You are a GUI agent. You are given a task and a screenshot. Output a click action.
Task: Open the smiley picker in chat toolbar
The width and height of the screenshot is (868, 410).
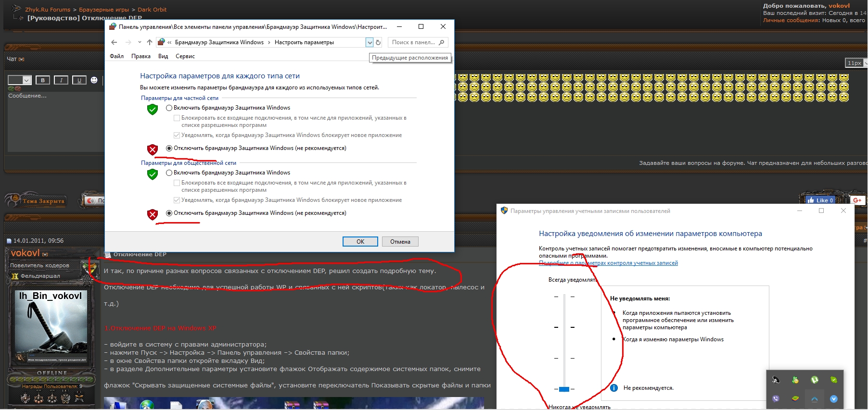(x=94, y=80)
